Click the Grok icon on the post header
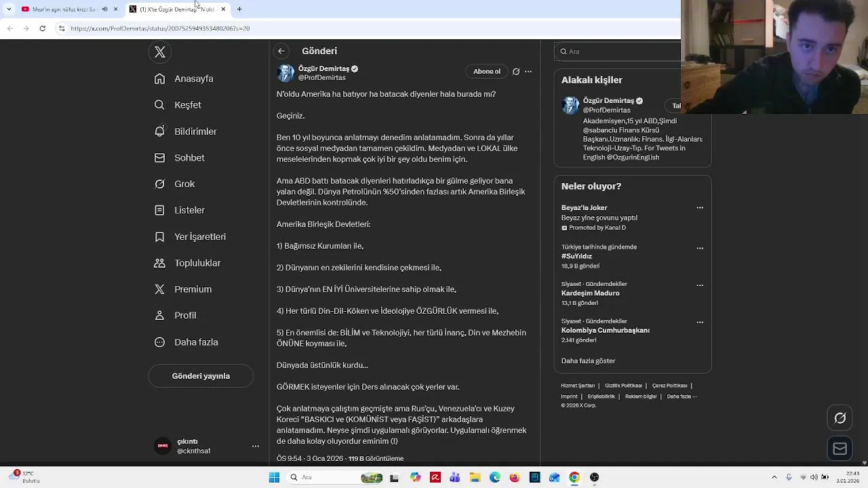868x488 pixels. tap(516, 71)
